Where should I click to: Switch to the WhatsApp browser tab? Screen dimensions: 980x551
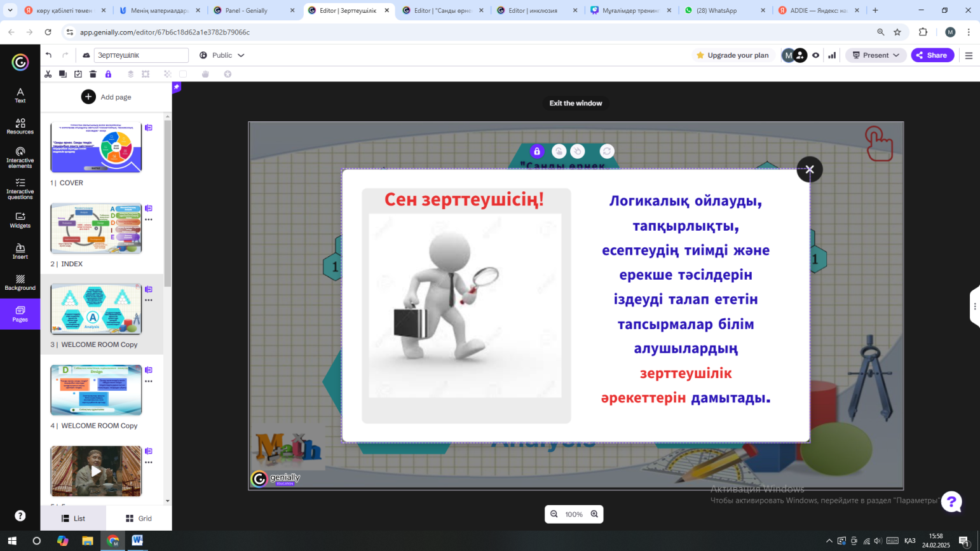click(724, 10)
